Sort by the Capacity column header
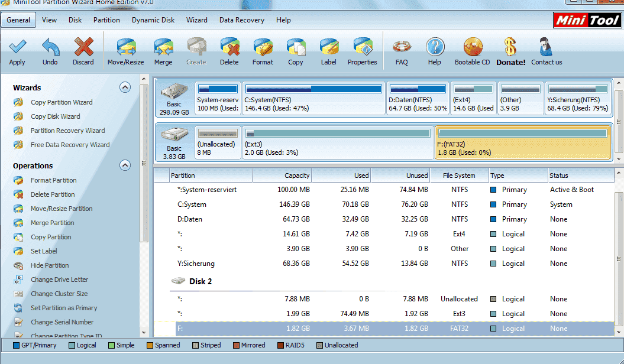Image resolution: width=624 pixels, height=364 pixels. point(282,175)
